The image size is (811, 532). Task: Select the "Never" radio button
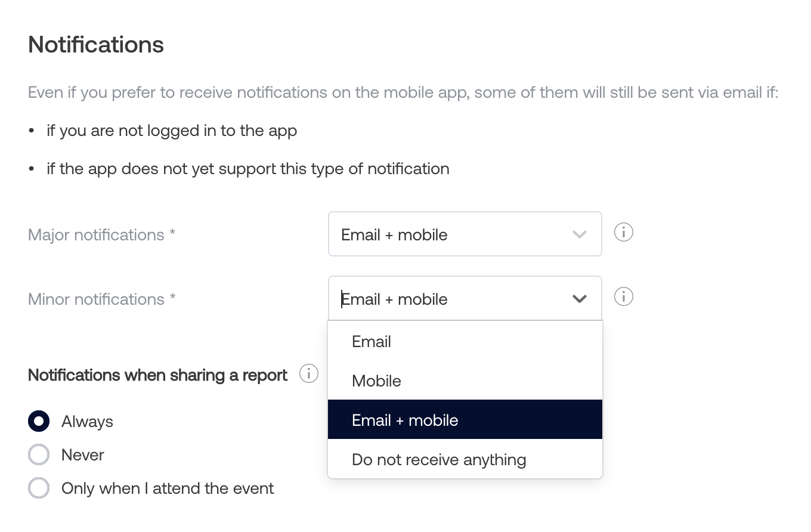click(x=39, y=454)
